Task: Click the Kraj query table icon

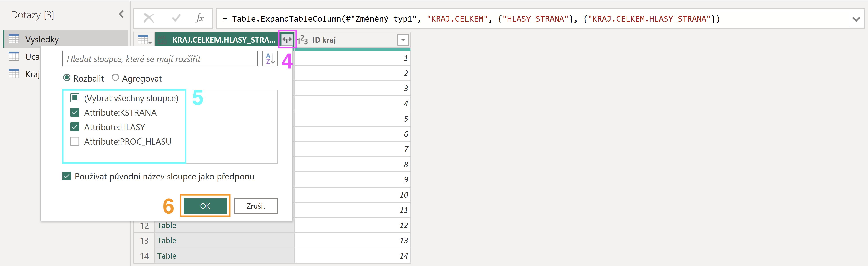Action: (x=14, y=73)
